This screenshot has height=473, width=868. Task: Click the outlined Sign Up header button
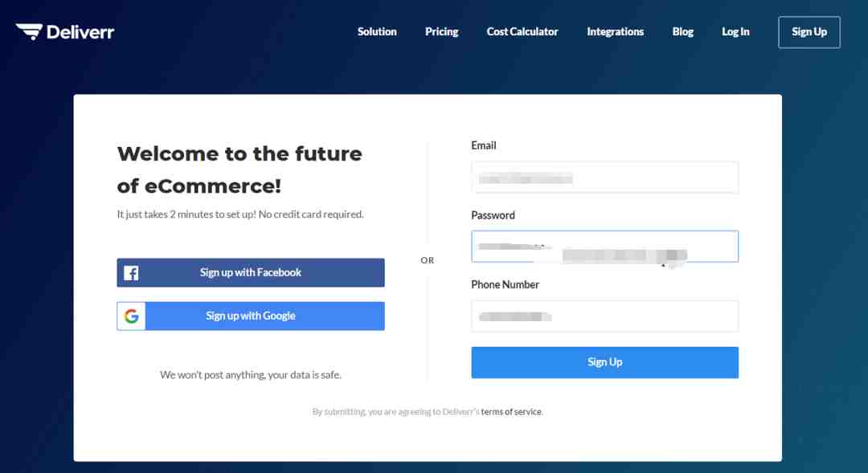pyautogui.click(x=809, y=32)
